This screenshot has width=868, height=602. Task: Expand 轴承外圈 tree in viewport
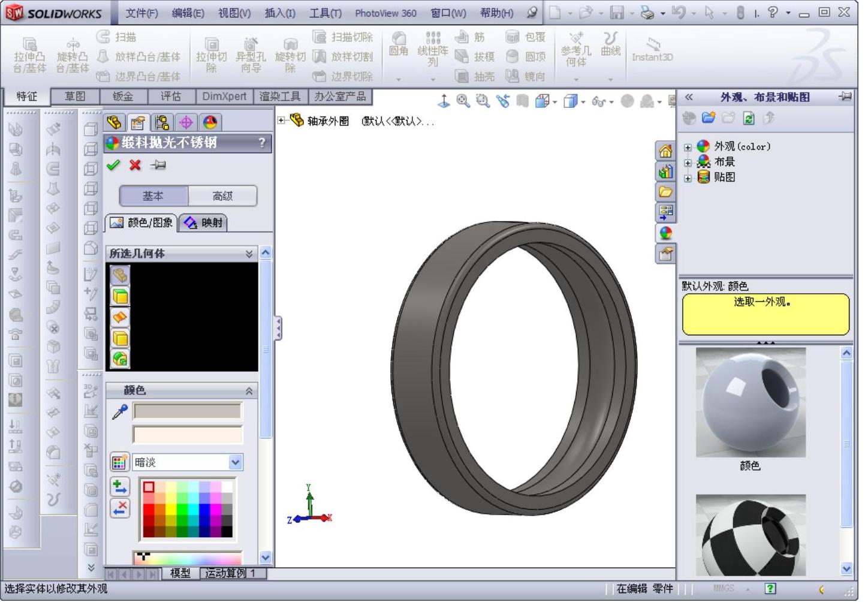tap(281, 121)
